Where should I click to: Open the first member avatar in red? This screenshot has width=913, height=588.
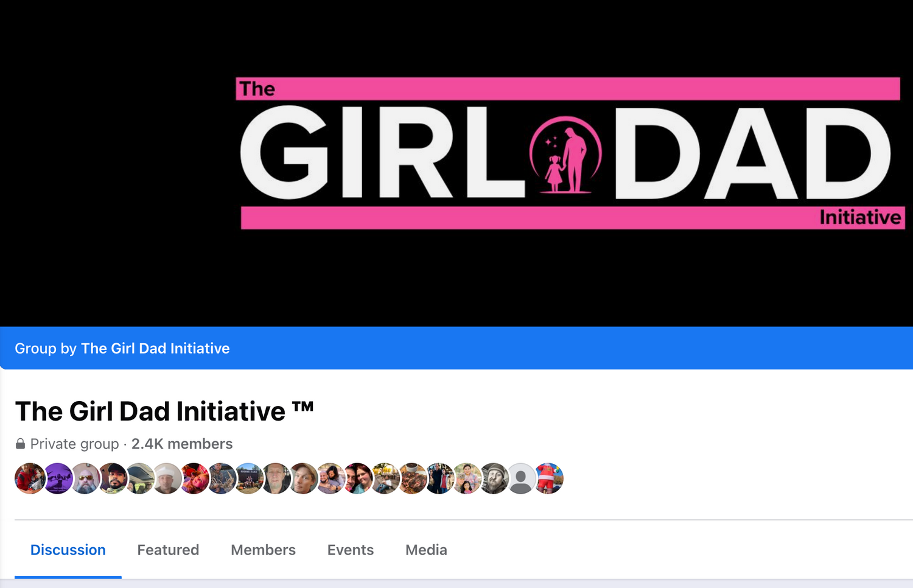pyautogui.click(x=30, y=478)
